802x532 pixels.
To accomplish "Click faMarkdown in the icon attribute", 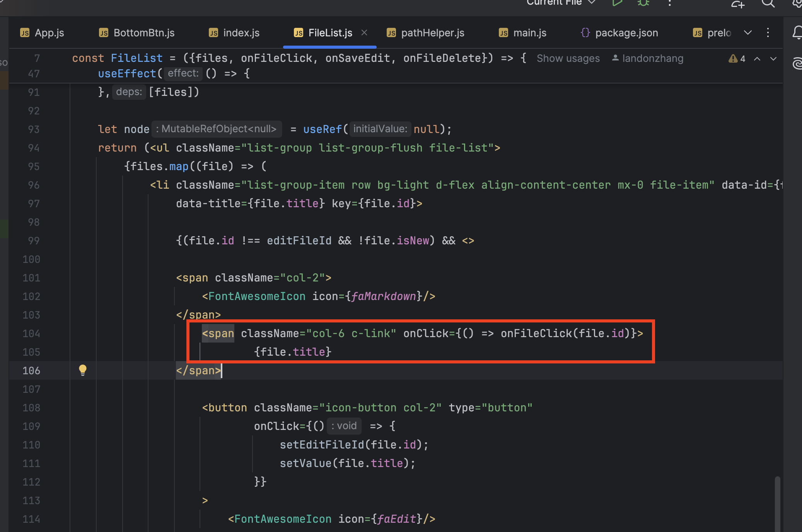I will [384, 296].
